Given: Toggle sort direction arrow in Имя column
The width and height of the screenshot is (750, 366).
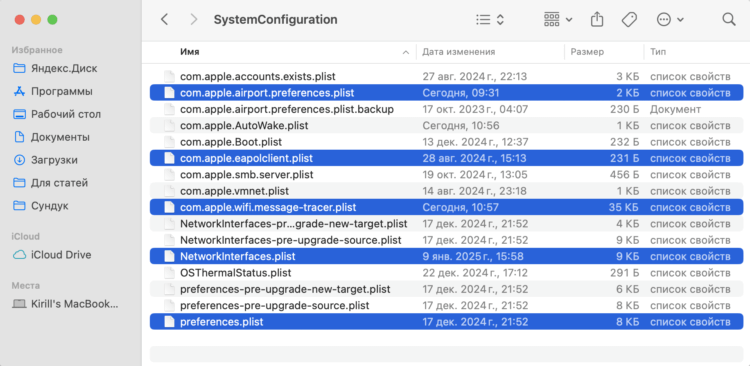Looking at the screenshot, I should coord(406,52).
